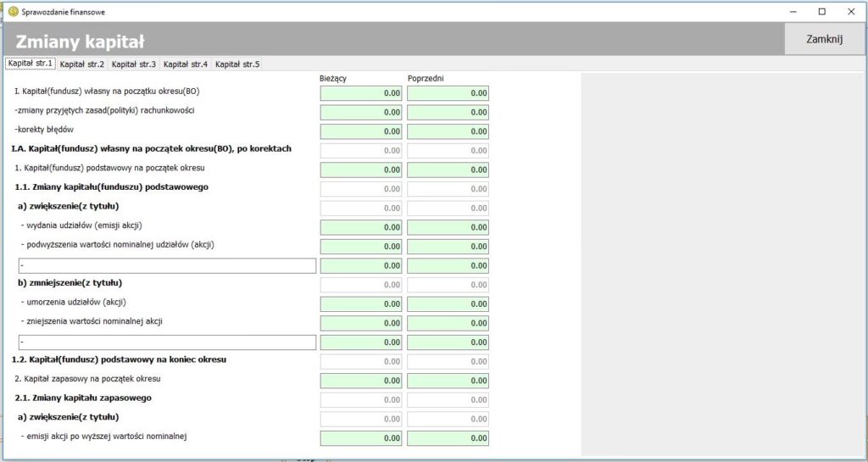Click Bieżący field for Kapitał własny na początku okresu
868x462 pixels.
361,93
